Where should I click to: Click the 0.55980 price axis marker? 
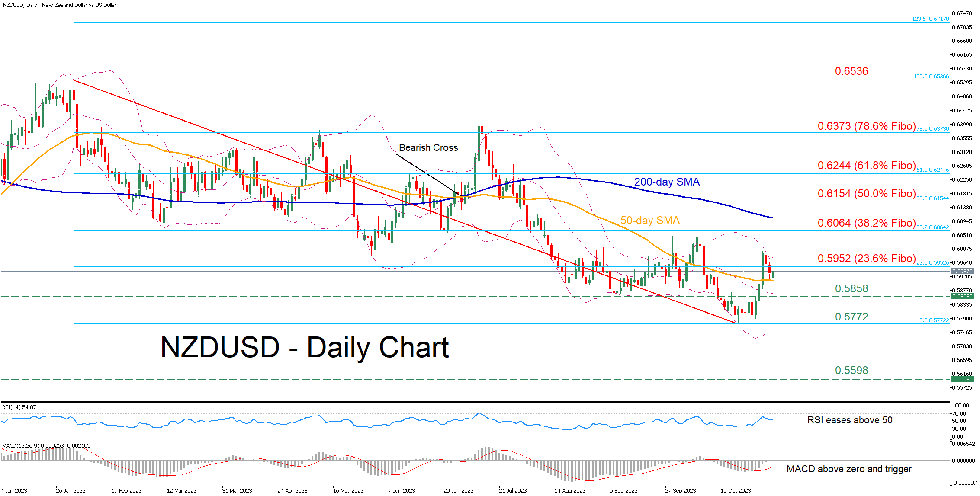[962, 380]
